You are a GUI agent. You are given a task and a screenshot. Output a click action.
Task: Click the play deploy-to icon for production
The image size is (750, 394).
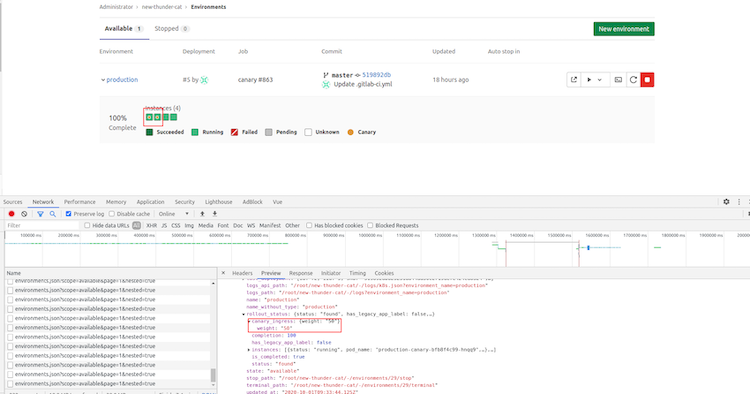[589, 80]
